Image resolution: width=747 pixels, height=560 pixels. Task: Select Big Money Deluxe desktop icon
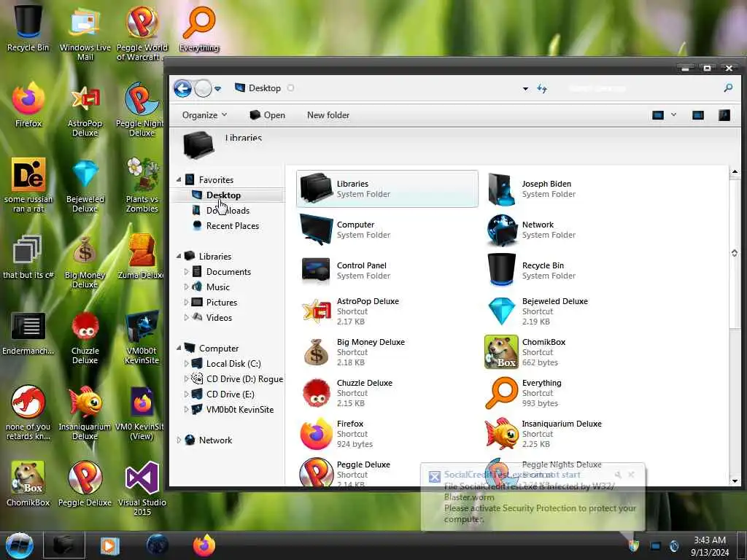pos(85,261)
